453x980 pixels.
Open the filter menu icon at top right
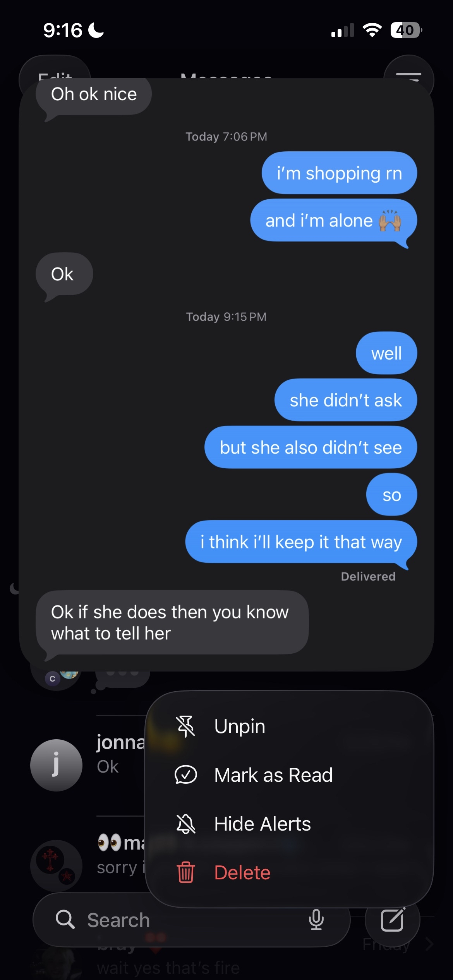pyautogui.click(x=408, y=77)
